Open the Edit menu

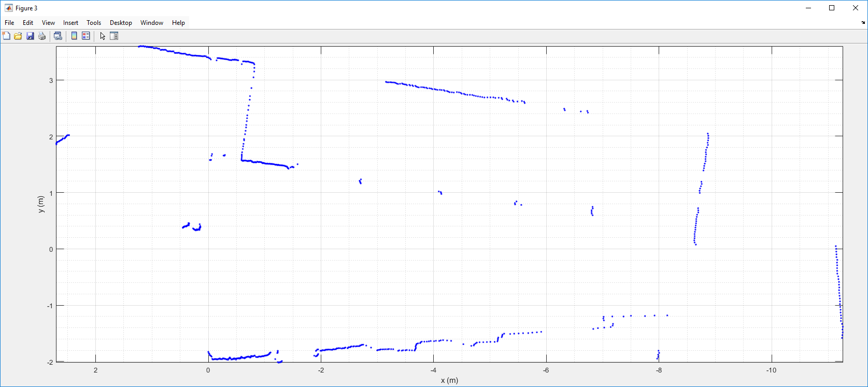coord(28,23)
